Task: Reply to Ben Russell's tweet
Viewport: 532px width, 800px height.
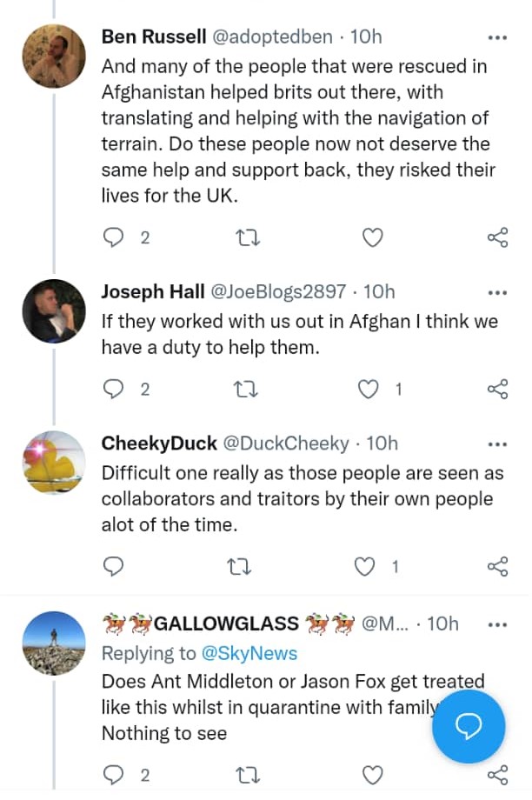Action: point(114,237)
